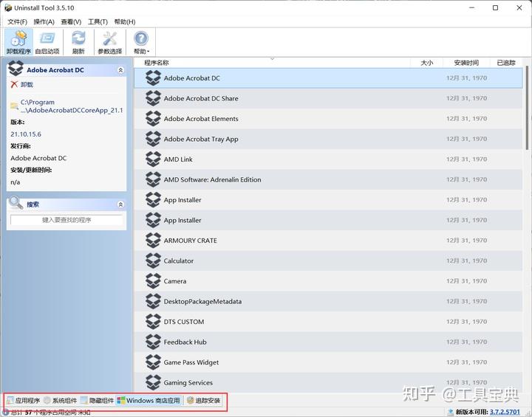This screenshot has height=417, width=532.
Task: Click the Game Pass Widget icon
Action: click(x=153, y=362)
